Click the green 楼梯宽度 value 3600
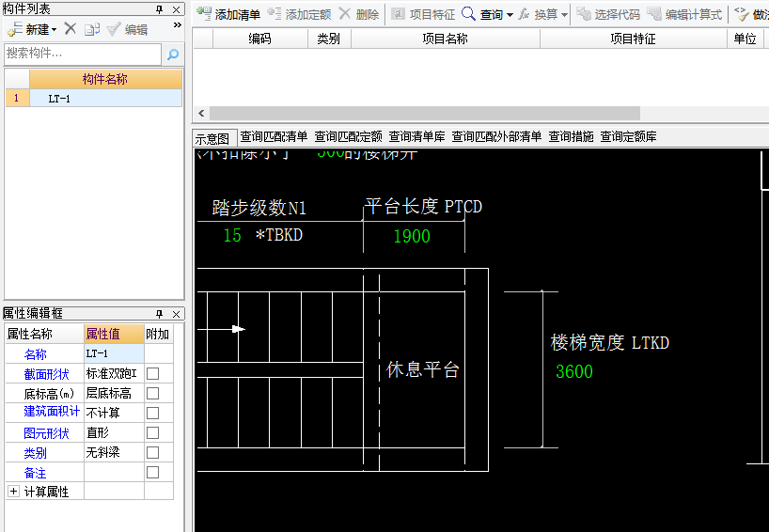Image resolution: width=769 pixels, height=532 pixels. point(574,371)
